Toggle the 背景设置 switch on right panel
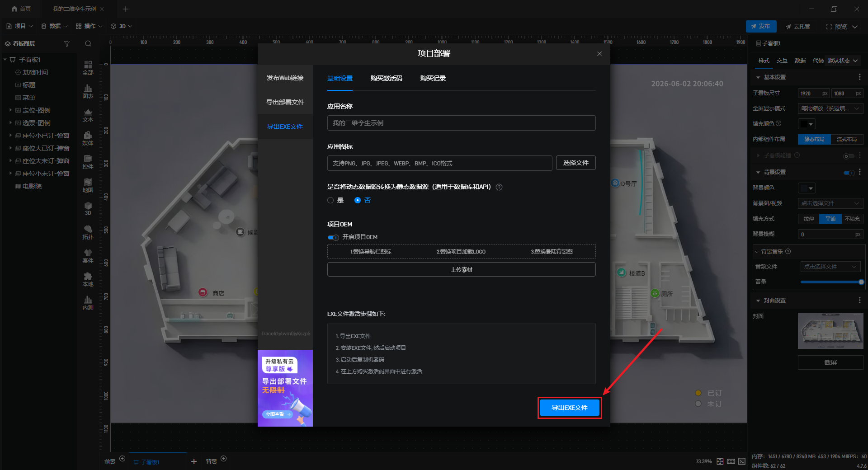The height and width of the screenshot is (470, 868). point(849,173)
